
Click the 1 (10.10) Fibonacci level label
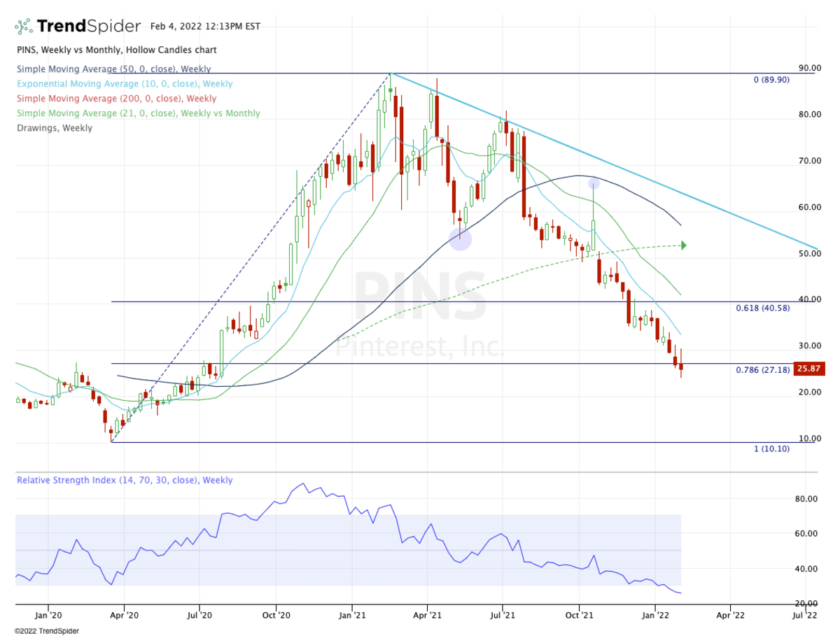coord(771,448)
